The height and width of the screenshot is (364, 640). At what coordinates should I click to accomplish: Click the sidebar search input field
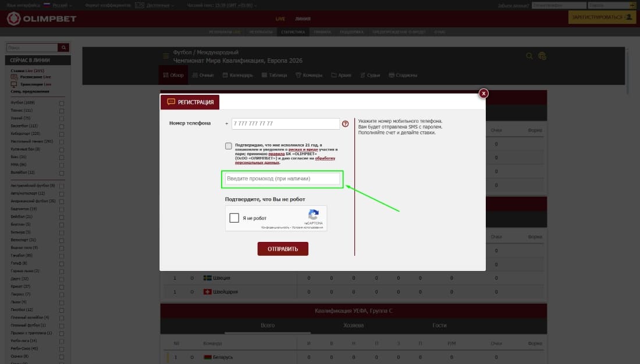click(x=32, y=48)
